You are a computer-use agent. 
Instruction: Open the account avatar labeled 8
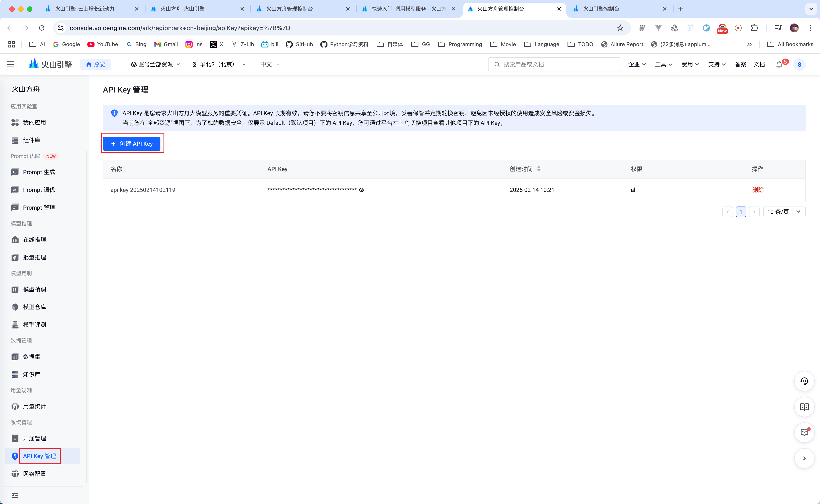click(x=799, y=65)
